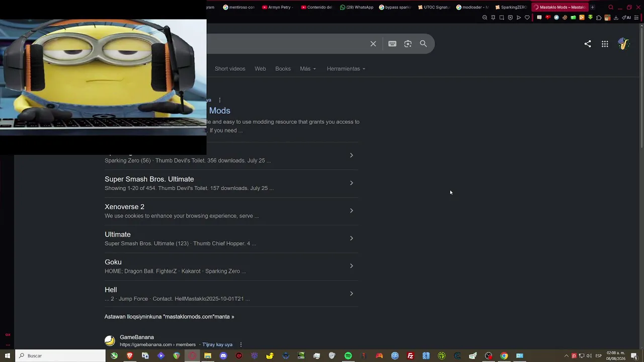644x362 pixels.
Task: Switch to the modloader browser tab
Action: 473,7
